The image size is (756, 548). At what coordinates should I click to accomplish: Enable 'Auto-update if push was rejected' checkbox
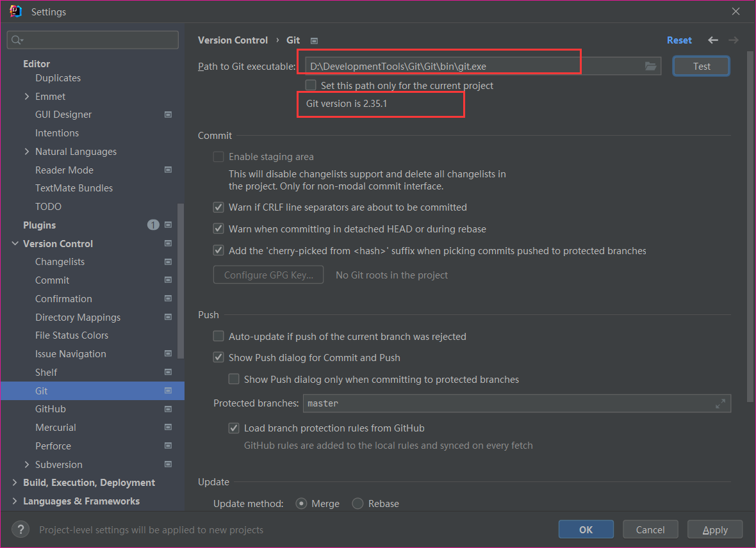218,336
